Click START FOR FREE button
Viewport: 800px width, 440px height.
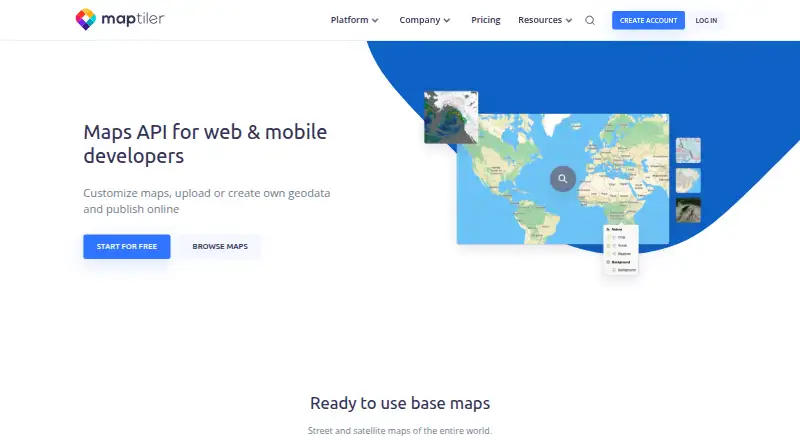click(127, 247)
